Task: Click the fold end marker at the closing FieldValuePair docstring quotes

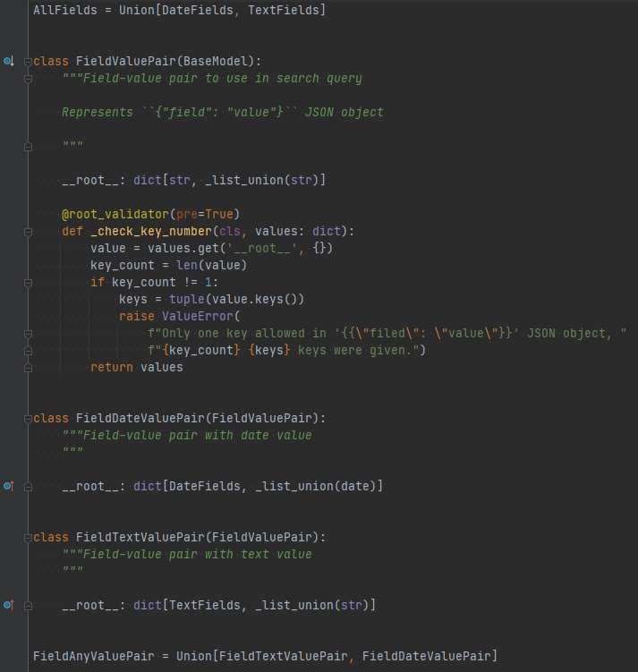Action: pyautogui.click(x=29, y=147)
